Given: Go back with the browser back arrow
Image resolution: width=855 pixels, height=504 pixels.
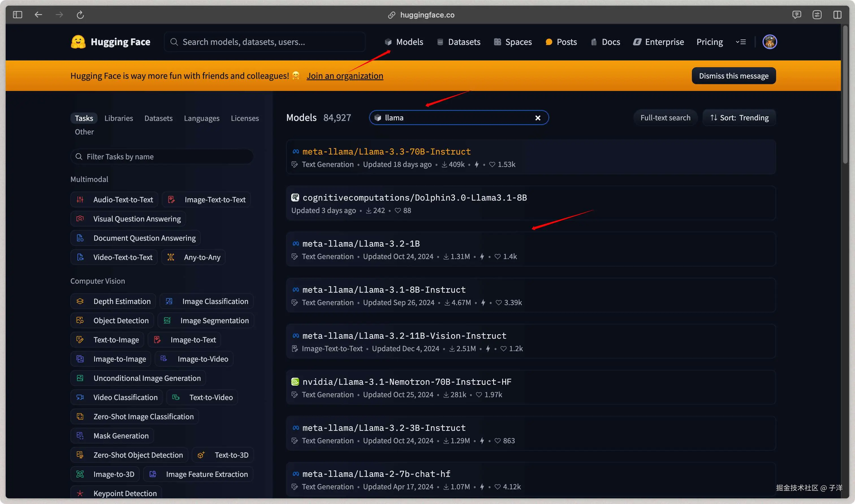Looking at the screenshot, I should click(x=38, y=15).
